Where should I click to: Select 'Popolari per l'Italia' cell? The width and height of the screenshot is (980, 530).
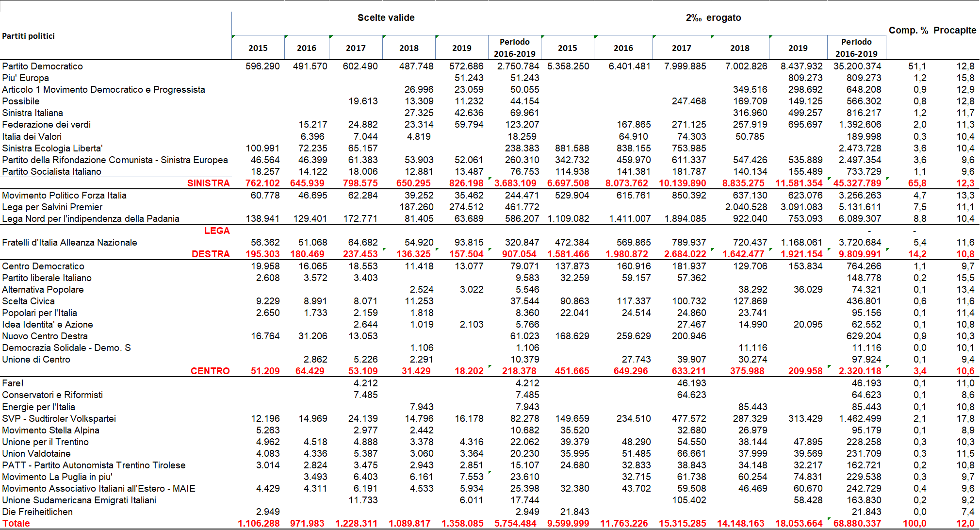click(x=39, y=313)
